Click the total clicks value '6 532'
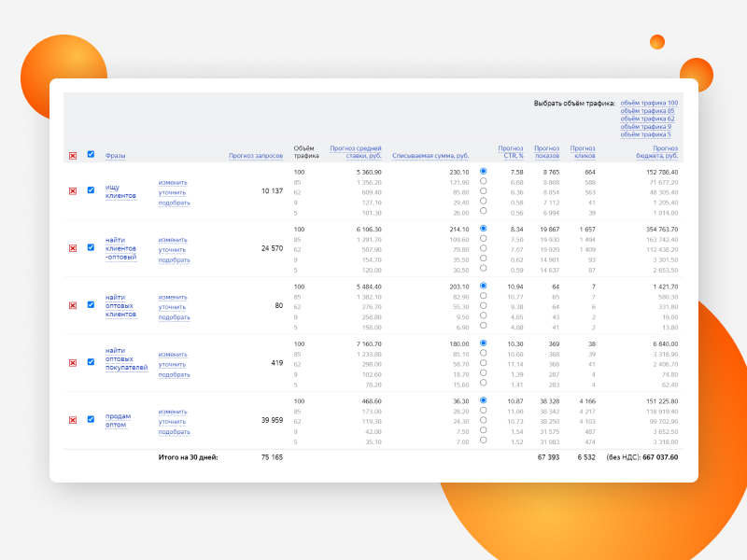The width and height of the screenshot is (747, 560). pos(586,457)
